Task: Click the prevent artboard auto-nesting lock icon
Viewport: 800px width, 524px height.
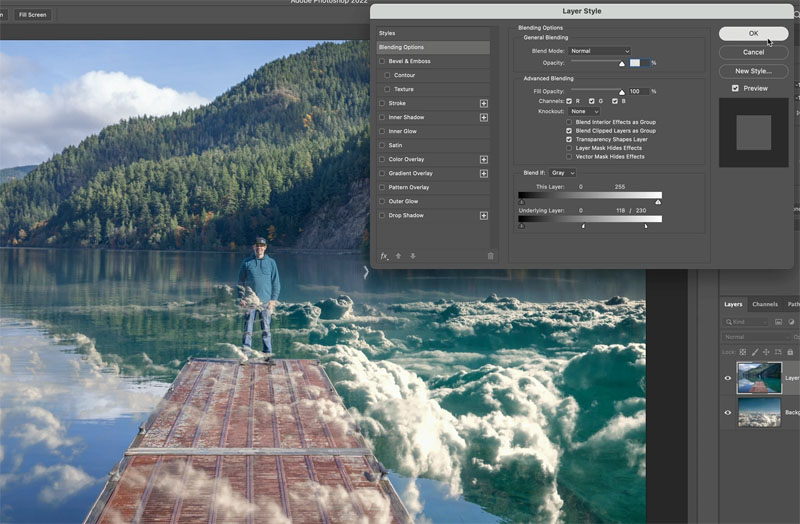Action: [778, 352]
